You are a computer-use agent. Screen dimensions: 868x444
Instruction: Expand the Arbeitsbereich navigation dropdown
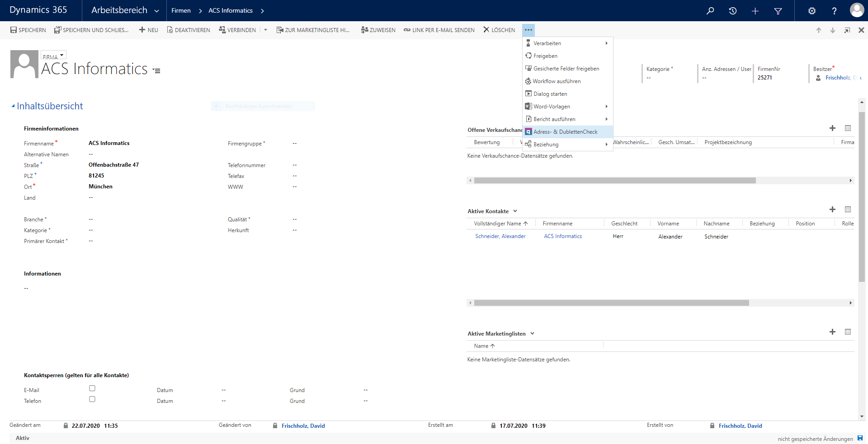pyautogui.click(x=156, y=11)
